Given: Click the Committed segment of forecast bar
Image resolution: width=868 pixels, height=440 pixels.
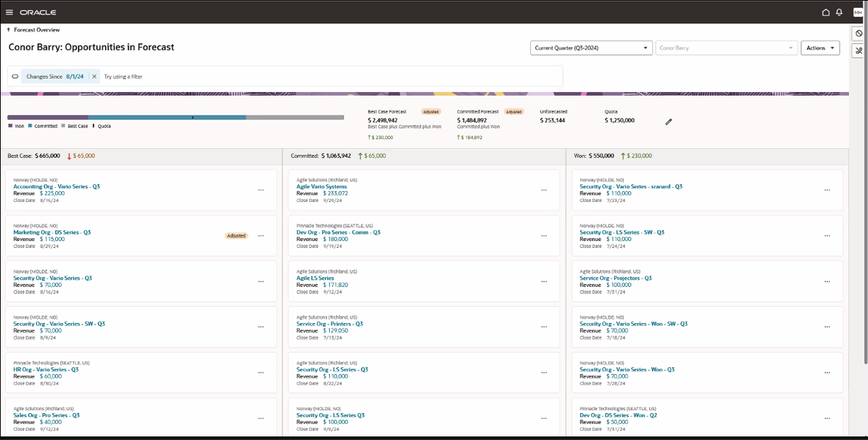Looking at the screenshot, I should click(167, 117).
